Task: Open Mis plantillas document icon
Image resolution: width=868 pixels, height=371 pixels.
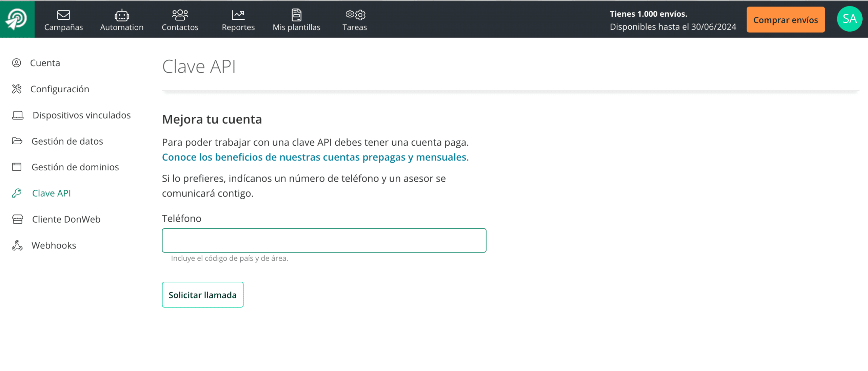Action: pos(296,15)
